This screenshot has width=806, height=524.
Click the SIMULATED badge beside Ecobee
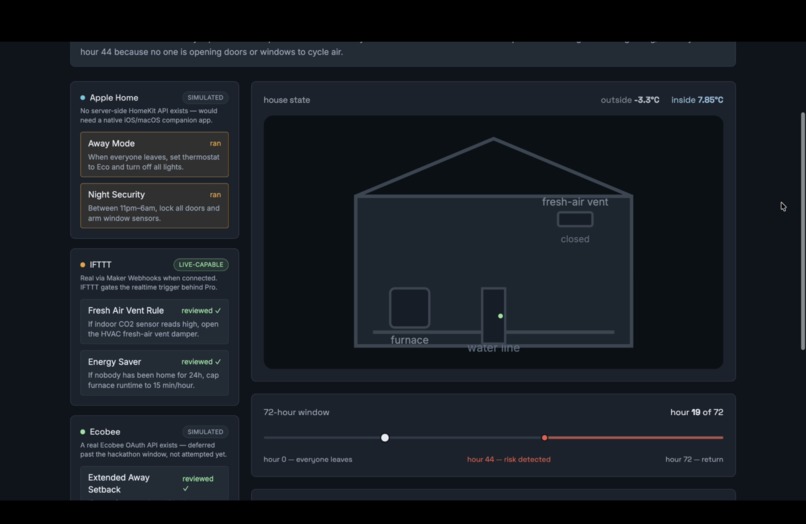[205, 432]
